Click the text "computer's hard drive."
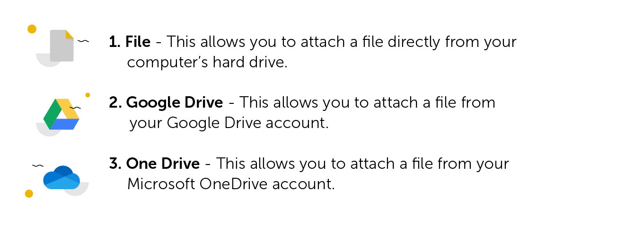The width and height of the screenshot is (644, 229). click(207, 63)
